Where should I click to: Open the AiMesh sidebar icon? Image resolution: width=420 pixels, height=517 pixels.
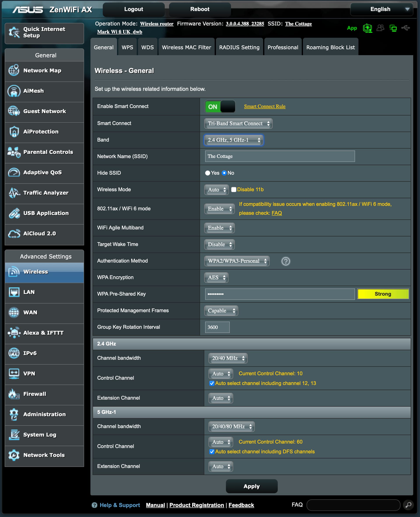14,91
